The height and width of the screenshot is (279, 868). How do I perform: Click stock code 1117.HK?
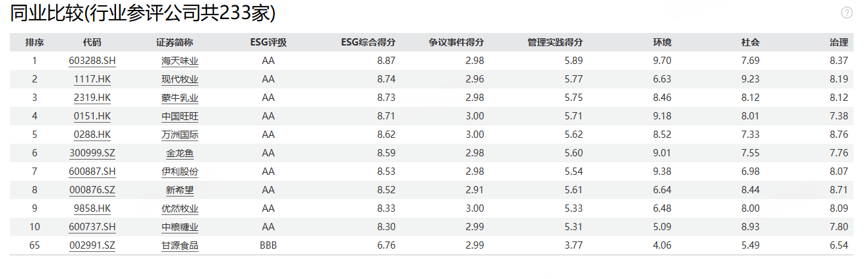(92, 79)
